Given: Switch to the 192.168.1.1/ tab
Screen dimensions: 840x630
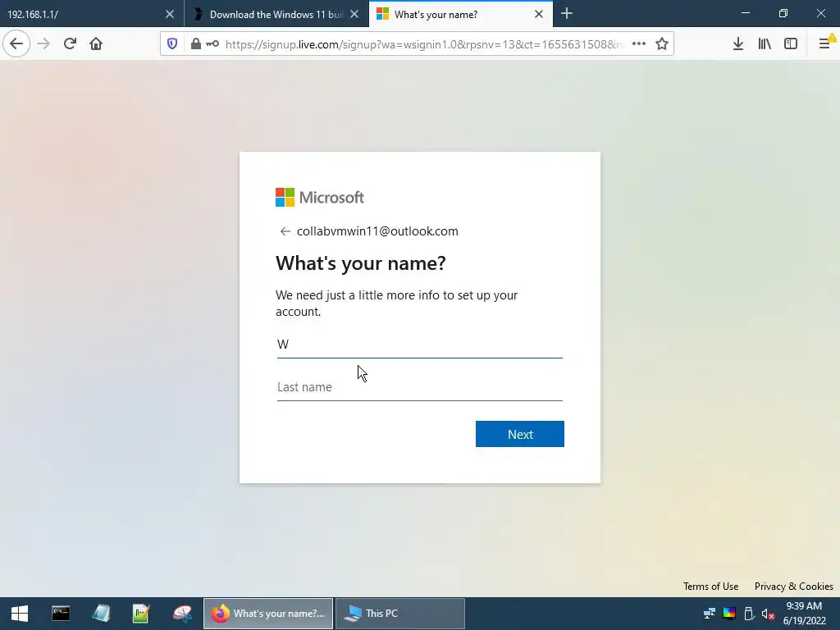Looking at the screenshot, I should [x=91, y=15].
